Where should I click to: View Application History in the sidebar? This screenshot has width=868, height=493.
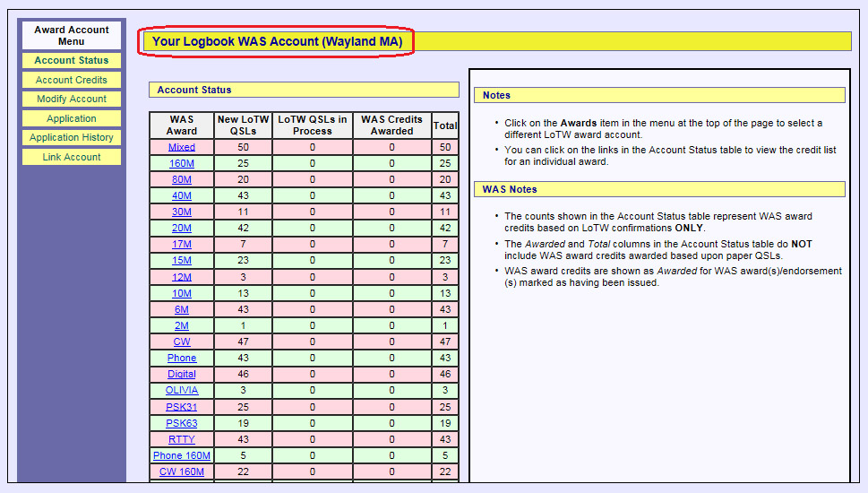point(72,137)
